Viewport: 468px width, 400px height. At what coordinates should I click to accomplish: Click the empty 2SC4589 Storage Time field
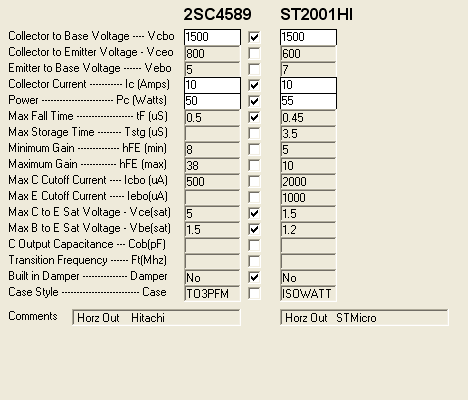[x=212, y=133]
